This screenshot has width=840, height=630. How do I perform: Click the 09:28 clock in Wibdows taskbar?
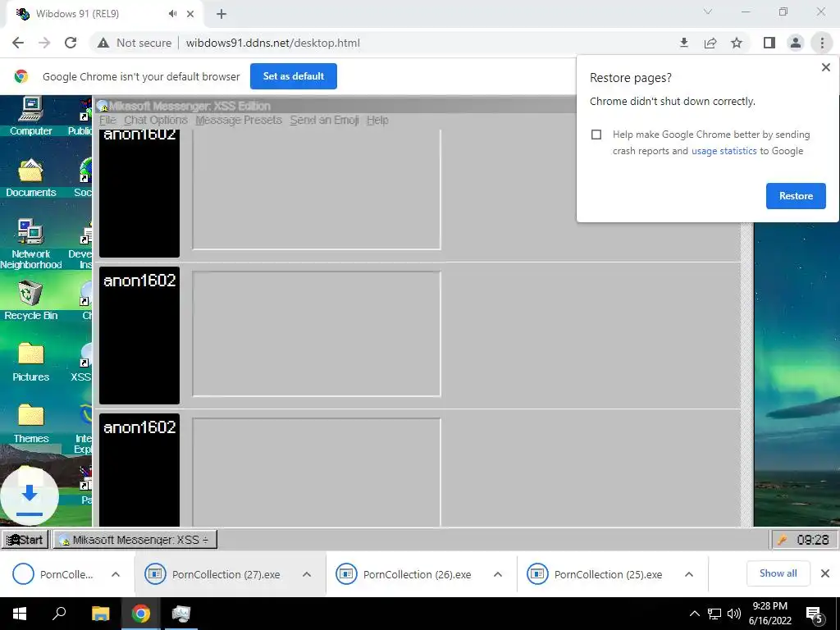tap(812, 540)
